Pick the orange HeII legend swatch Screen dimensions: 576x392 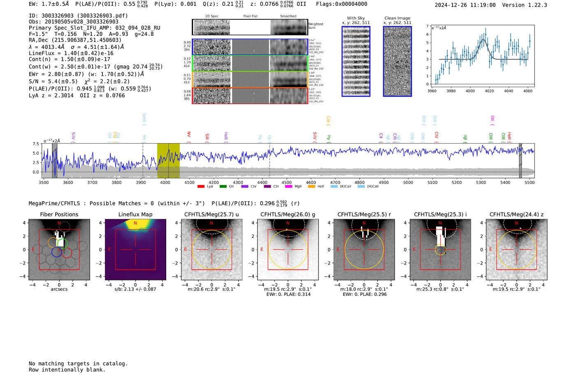tap(311, 186)
